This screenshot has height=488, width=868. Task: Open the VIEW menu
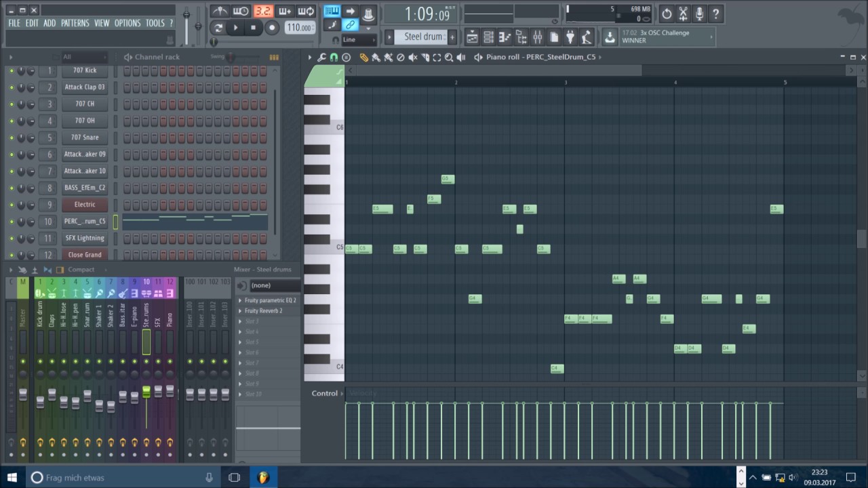coord(102,23)
